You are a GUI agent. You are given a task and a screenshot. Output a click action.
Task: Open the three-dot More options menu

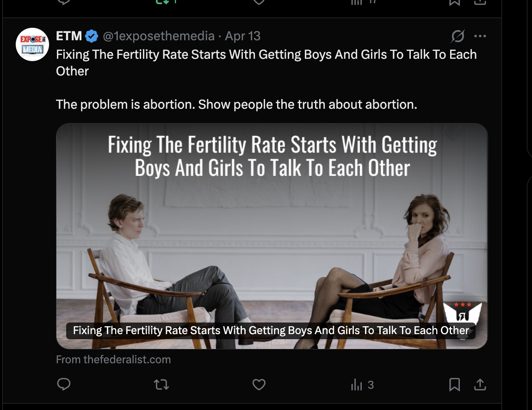pos(480,36)
